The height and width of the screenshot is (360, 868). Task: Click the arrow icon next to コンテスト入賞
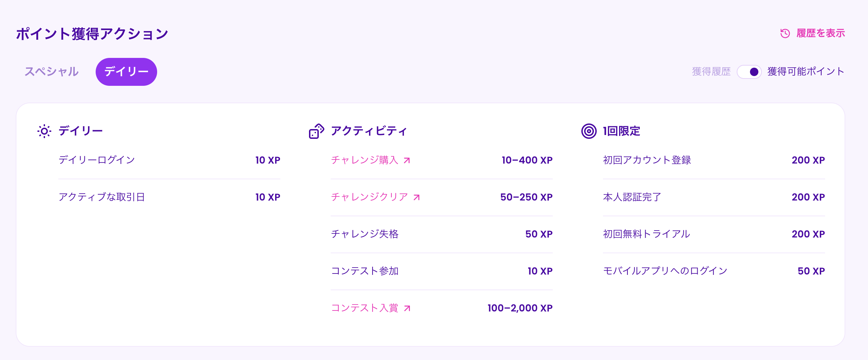[407, 308]
